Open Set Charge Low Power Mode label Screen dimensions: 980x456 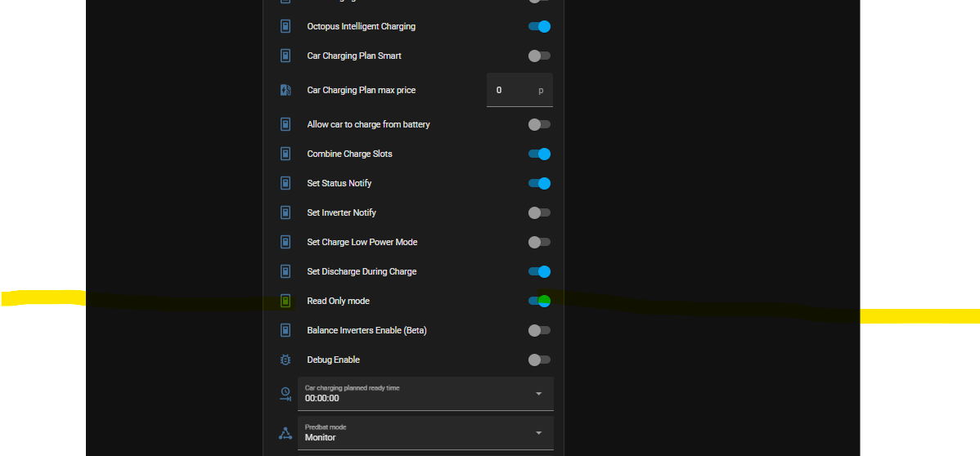362,242
